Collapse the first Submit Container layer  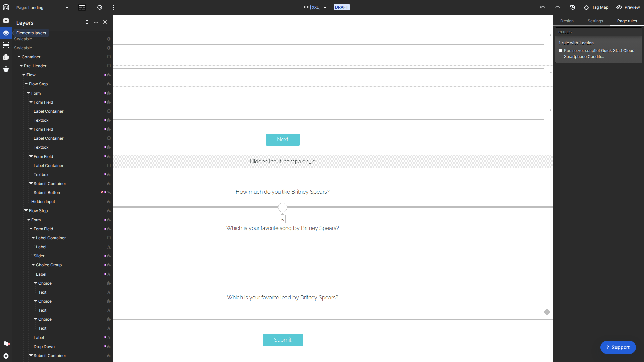tap(31, 184)
